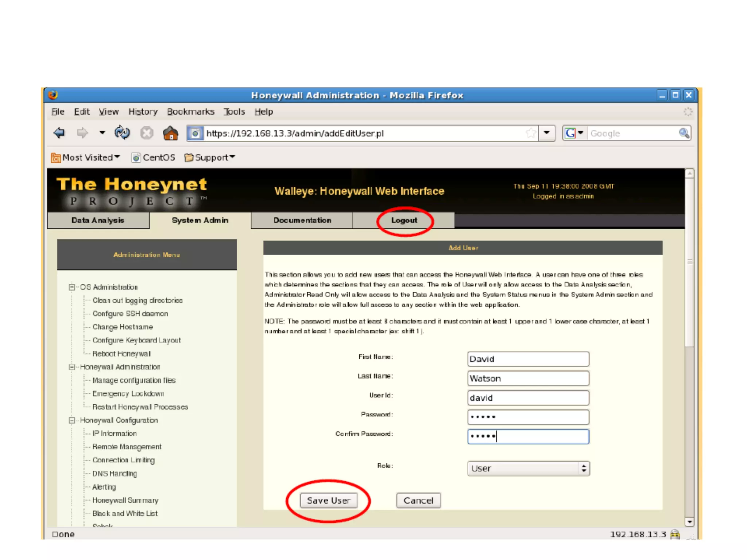Screen dimensions: 747x560
Task: Click the page scrollbar down arrow
Action: [689, 522]
